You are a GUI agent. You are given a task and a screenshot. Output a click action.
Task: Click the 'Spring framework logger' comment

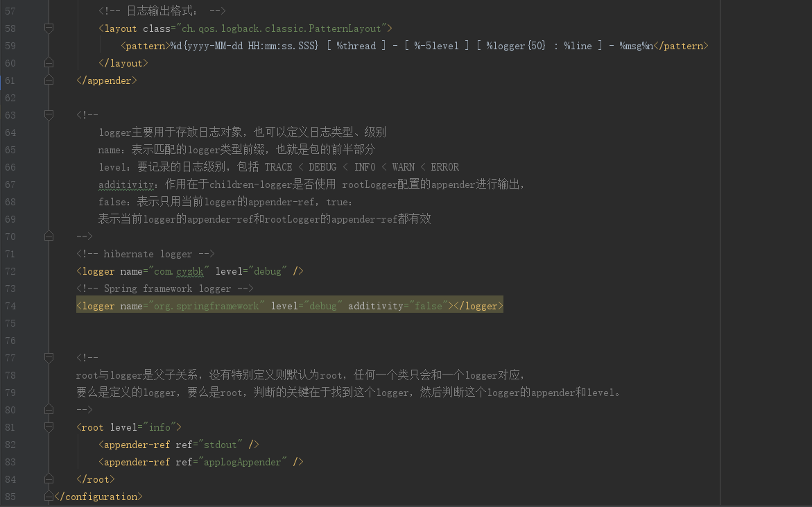[164, 289]
